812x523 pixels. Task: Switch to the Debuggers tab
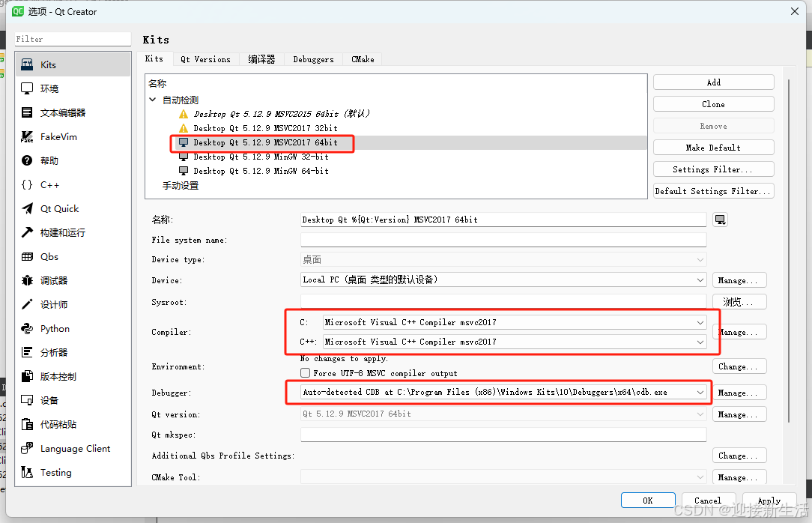click(x=312, y=58)
